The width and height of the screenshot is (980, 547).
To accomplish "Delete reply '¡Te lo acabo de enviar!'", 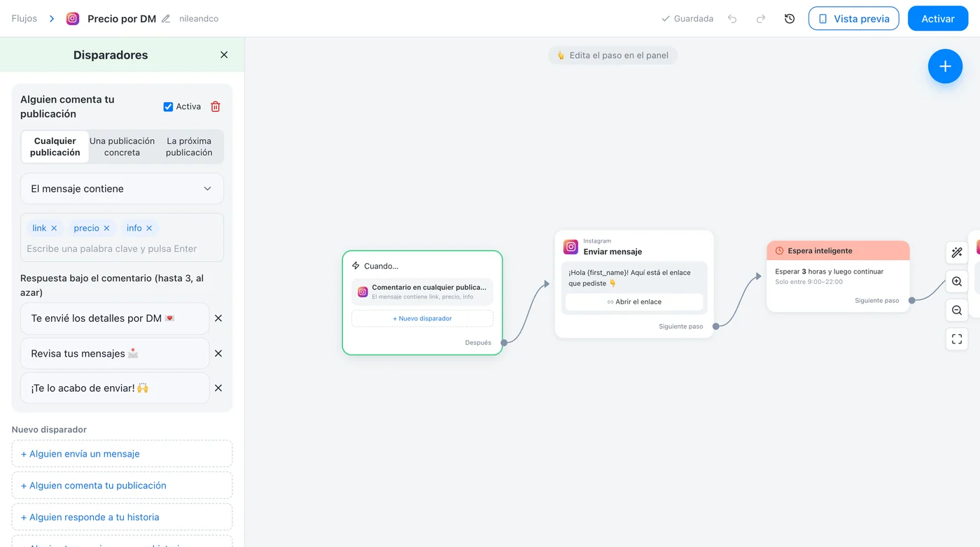I will tap(218, 388).
